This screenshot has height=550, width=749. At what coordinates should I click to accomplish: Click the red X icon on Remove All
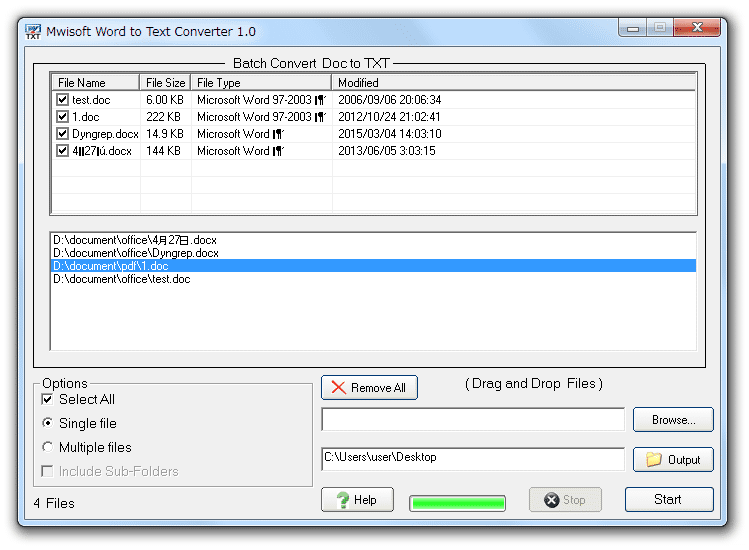(x=339, y=388)
